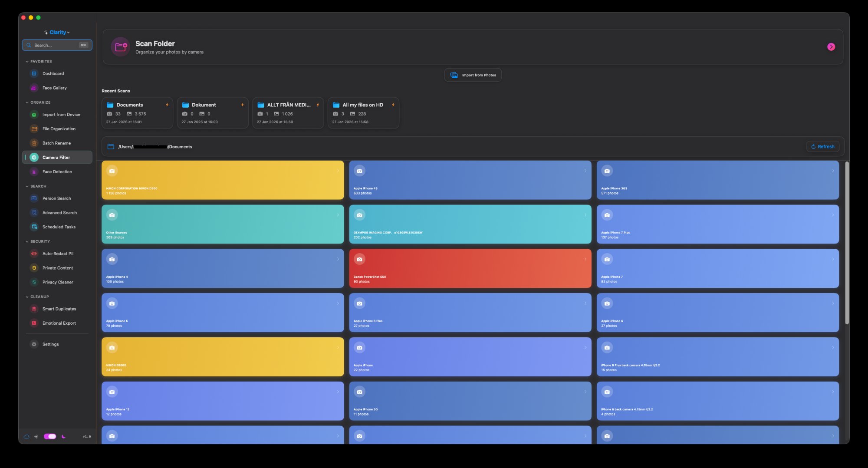Click the Scheduled Tasks icon
Image resolution: width=868 pixels, height=468 pixels.
(34, 227)
